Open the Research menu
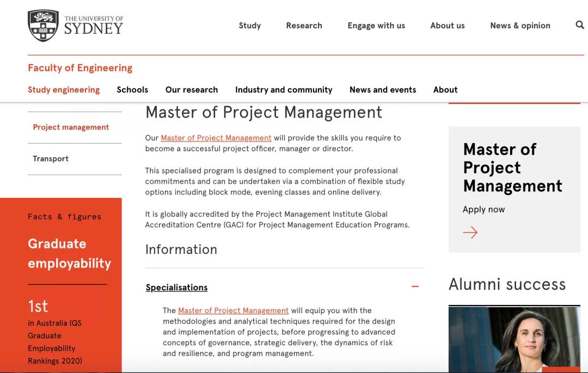The height and width of the screenshot is (373, 588). (304, 26)
